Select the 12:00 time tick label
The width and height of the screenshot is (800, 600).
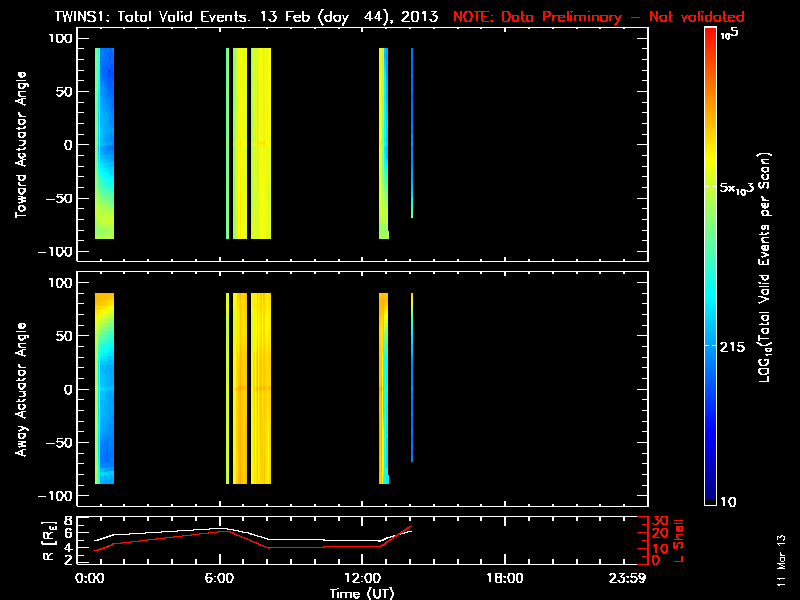(x=362, y=577)
